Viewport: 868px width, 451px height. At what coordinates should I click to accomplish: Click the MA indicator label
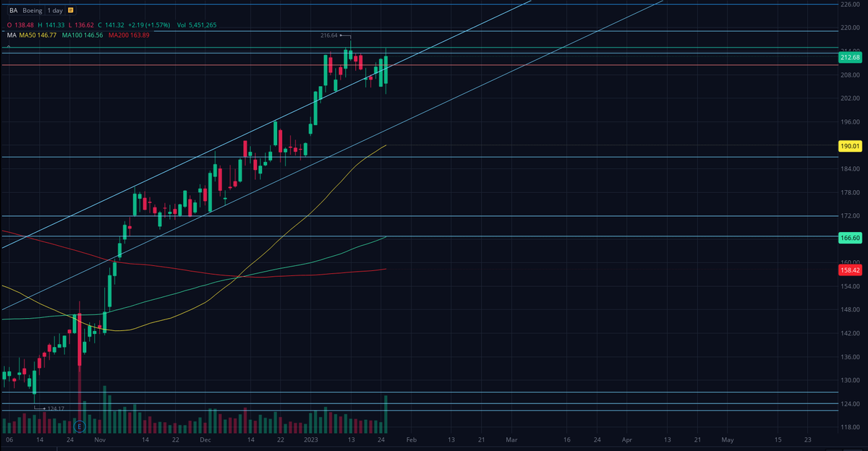coord(11,35)
